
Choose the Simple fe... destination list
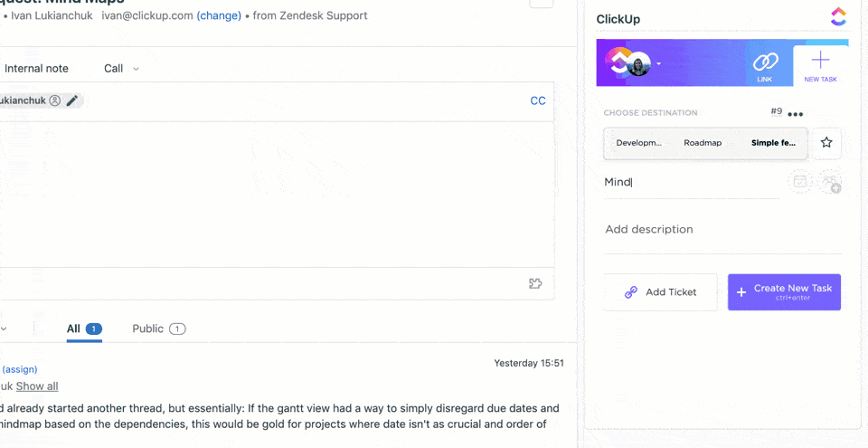point(773,143)
